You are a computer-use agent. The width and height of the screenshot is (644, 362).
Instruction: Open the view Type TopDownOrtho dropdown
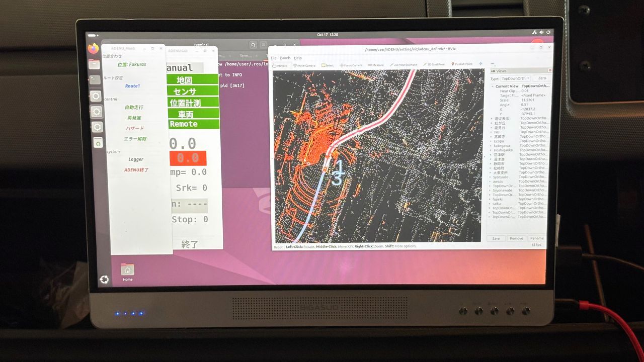[516, 78]
